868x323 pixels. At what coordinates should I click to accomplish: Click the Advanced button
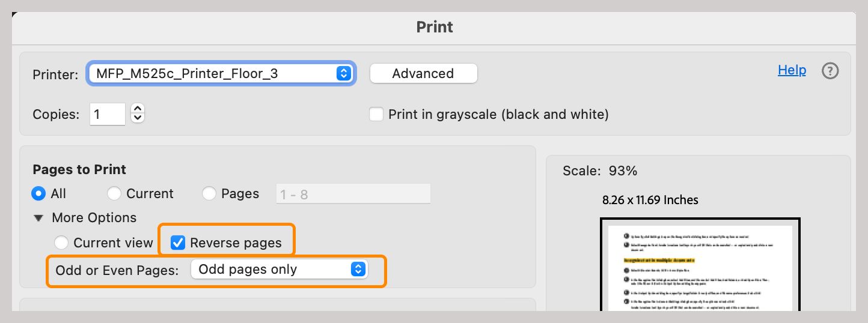(423, 73)
